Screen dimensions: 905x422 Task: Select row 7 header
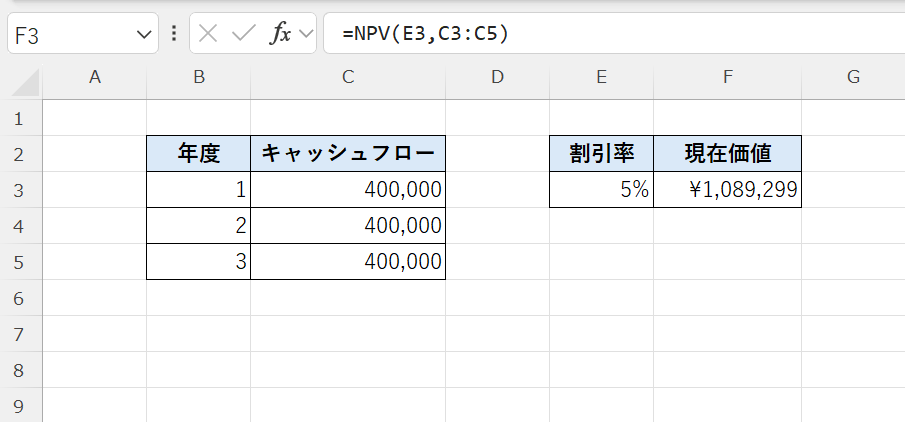18,335
